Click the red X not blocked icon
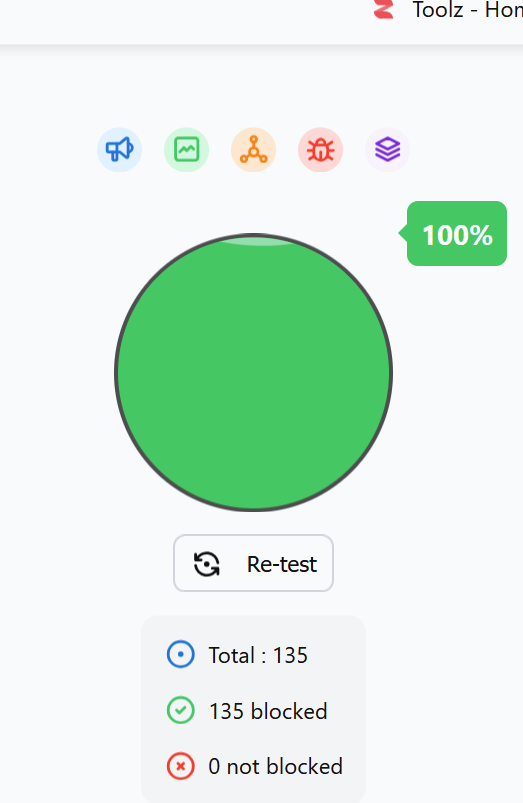Viewport: 523px width, 803px height. [180, 766]
